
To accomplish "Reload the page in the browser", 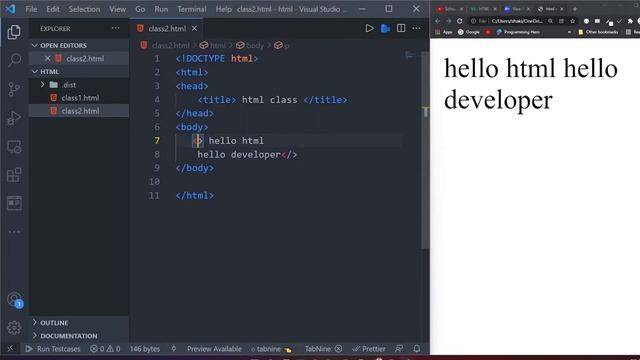I will pyautogui.click(x=460, y=21).
